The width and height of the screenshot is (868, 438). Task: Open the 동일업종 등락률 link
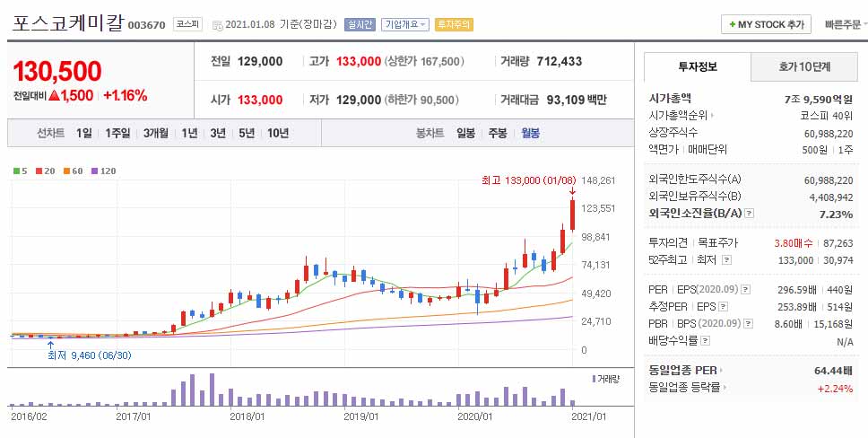tap(688, 388)
